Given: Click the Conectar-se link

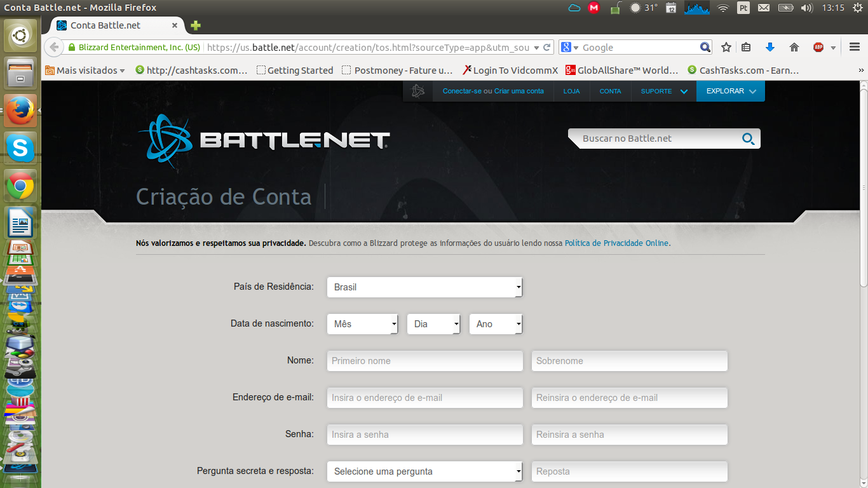Looking at the screenshot, I should pyautogui.click(x=462, y=91).
